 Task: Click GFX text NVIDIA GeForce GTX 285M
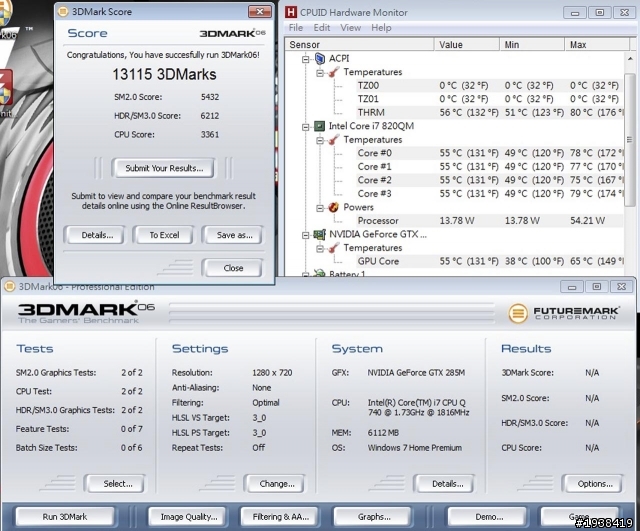point(416,373)
